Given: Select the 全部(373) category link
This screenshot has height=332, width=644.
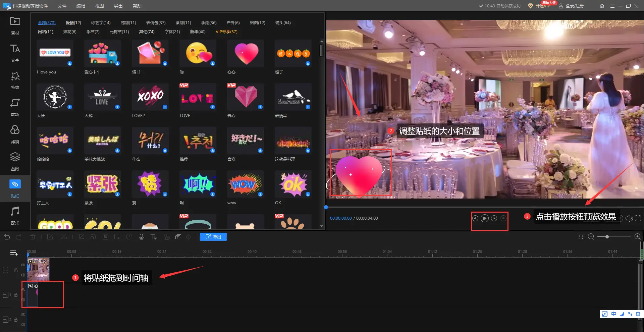Looking at the screenshot, I should click(x=47, y=23).
